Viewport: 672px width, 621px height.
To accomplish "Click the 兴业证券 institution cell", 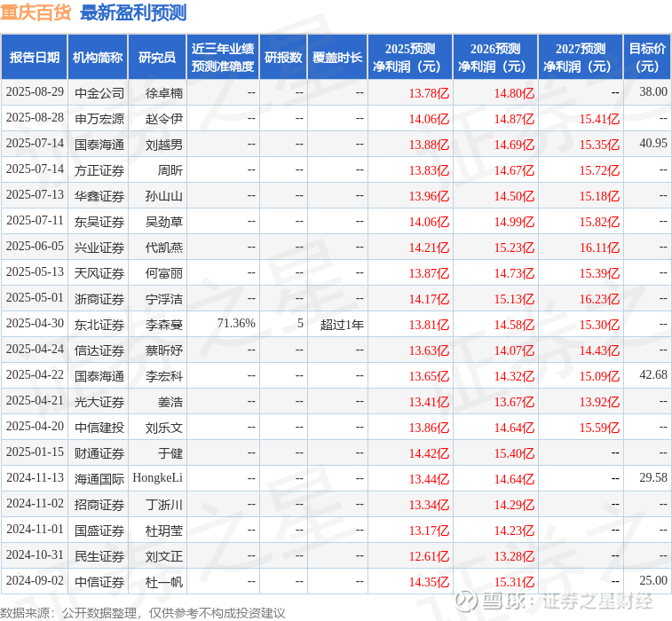I will tap(99, 248).
